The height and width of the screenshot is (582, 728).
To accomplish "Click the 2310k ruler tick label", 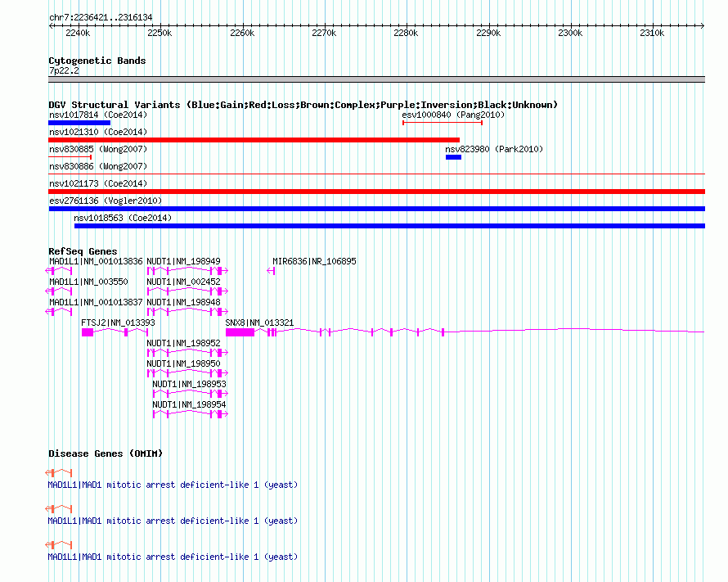I will 652,33.
